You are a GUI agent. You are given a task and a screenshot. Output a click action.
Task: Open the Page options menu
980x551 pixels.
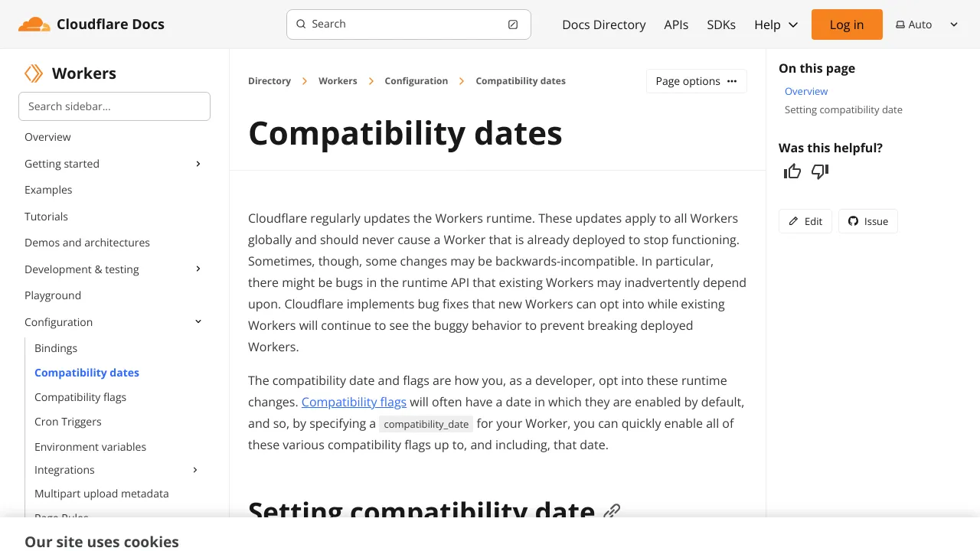697,81
